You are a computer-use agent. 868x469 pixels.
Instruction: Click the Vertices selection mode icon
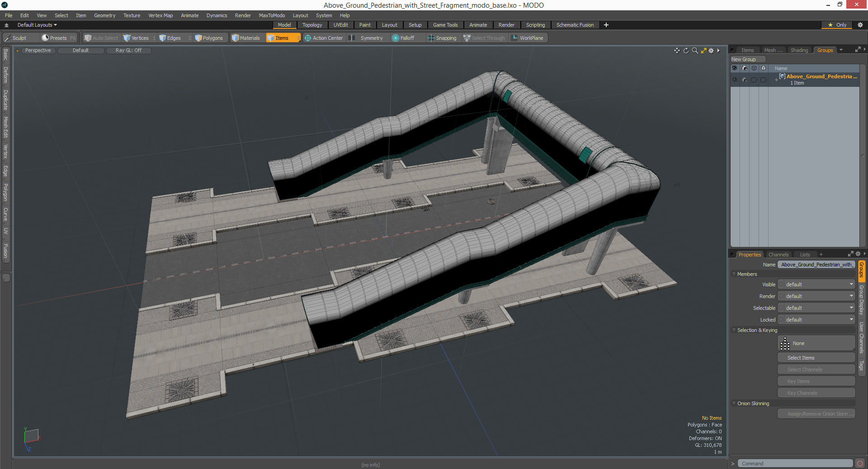click(x=127, y=38)
